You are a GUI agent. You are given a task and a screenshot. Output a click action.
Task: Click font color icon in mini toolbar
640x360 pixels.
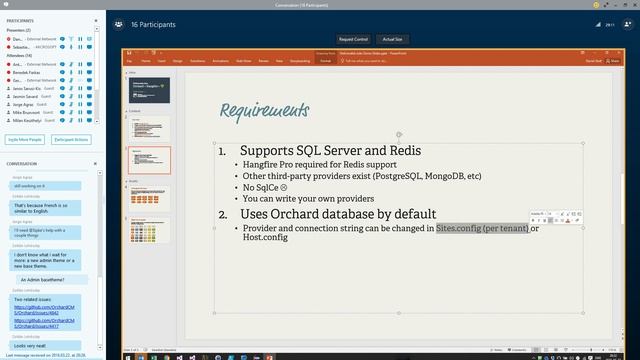[x=568, y=220]
